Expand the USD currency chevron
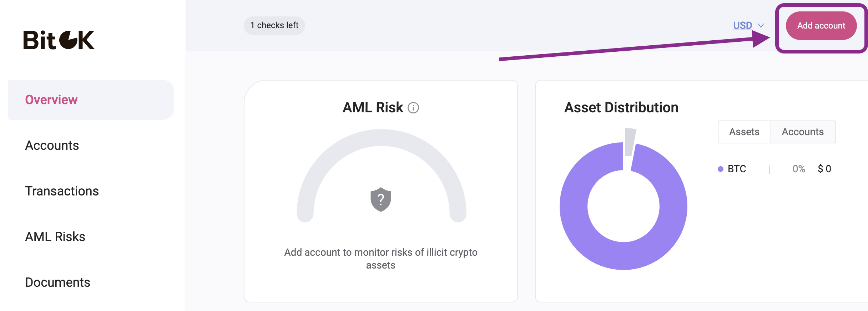 (761, 26)
